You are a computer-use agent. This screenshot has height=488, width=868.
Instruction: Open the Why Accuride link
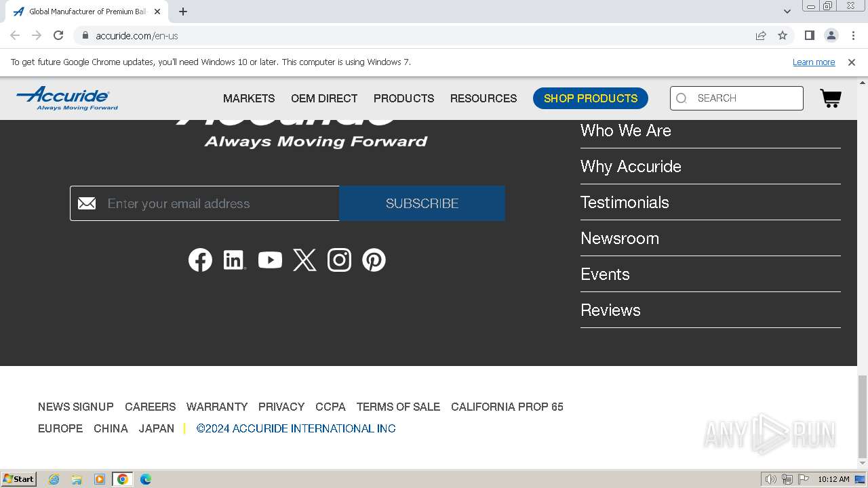click(631, 166)
